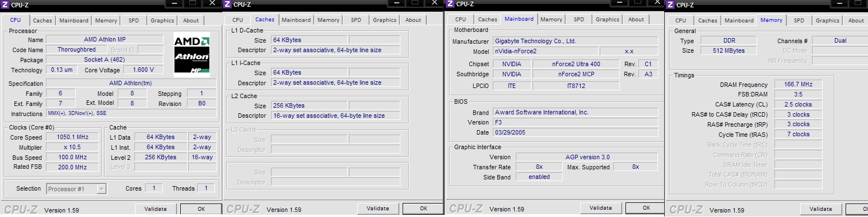Open About tab in CPU window

191,21
